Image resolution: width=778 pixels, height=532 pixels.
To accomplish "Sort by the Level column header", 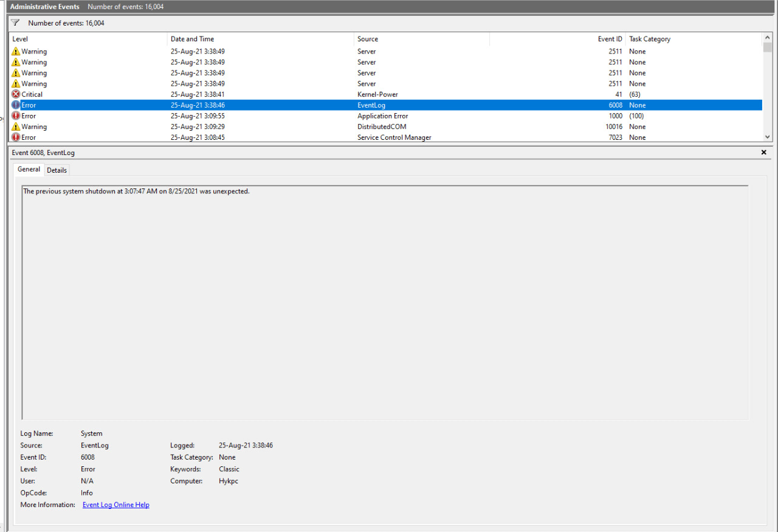I will (88, 39).
